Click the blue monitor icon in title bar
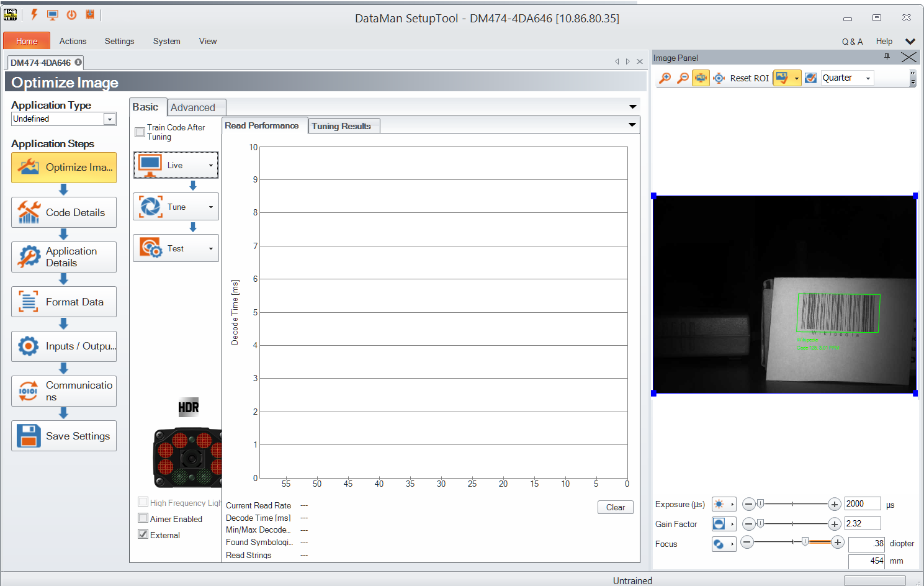This screenshot has width=924, height=586. coord(53,15)
